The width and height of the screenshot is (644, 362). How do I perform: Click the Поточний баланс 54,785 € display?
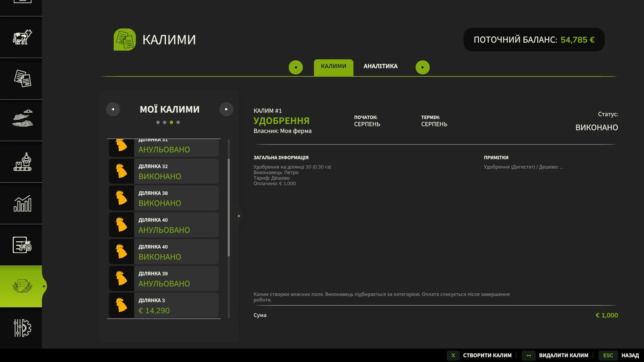coord(534,40)
